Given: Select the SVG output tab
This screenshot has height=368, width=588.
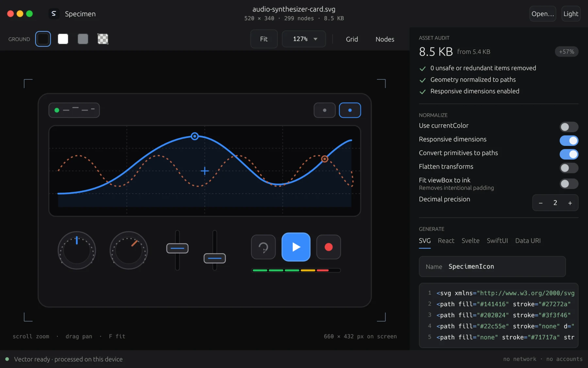Looking at the screenshot, I should tap(425, 241).
